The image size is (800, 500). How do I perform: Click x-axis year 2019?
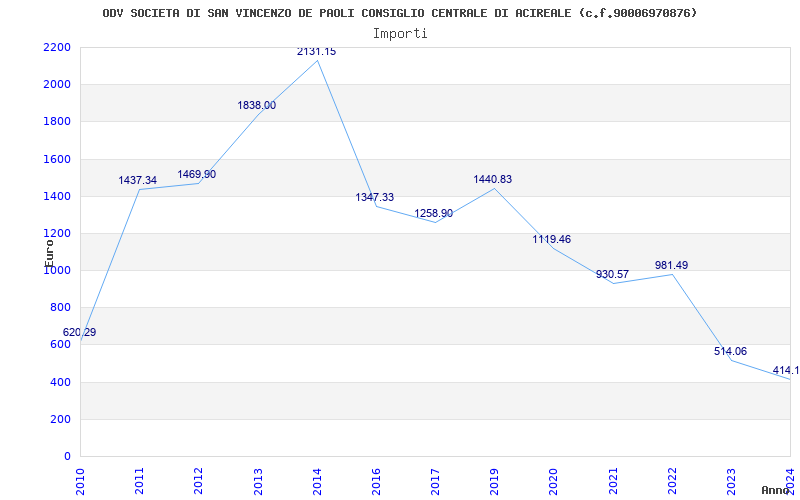click(494, 481)
